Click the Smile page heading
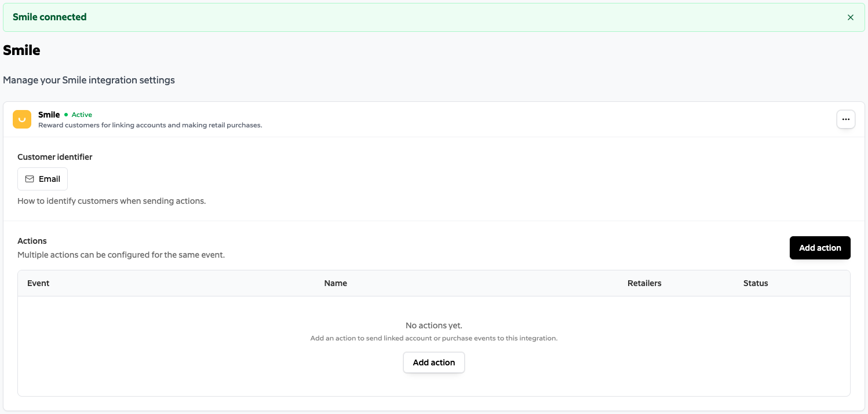 (x=21, y=50)
